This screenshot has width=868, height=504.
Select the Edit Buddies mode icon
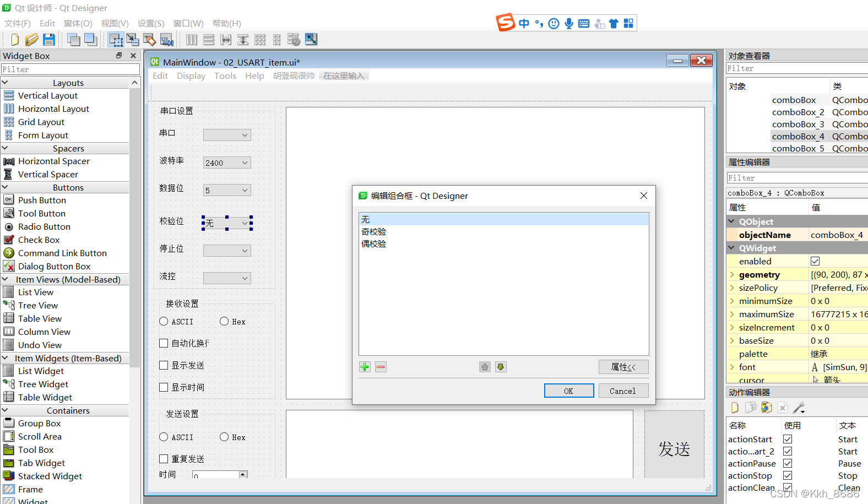click(x=150, y=40)
